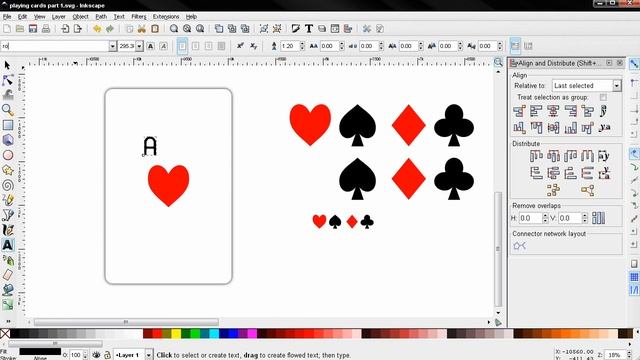Select the Connector tool
Viewport: 640px width, 360px height.
pos(7,305)
